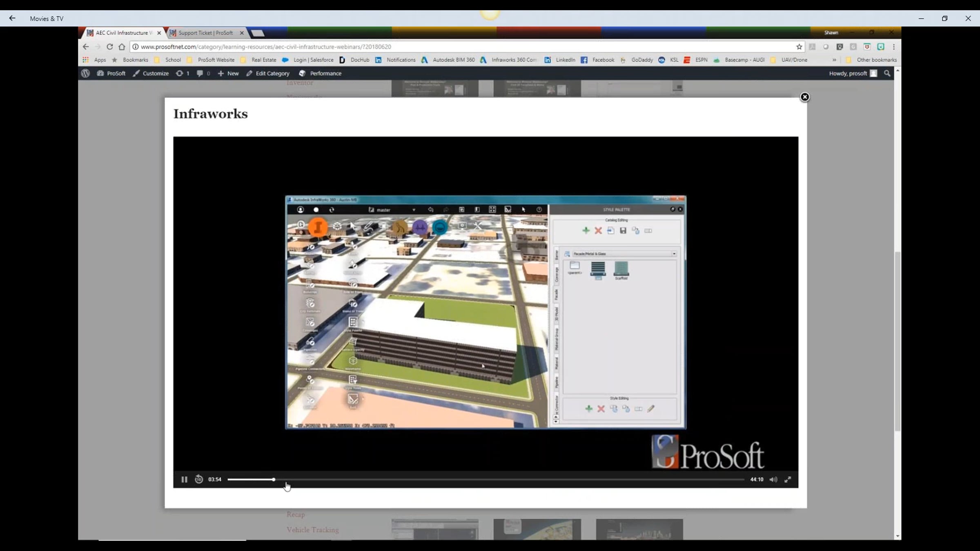The height and width of the screenshot is (551, 980).
Task: Open the Basecamp - AUGI bookmark
Action: (739, 60)
